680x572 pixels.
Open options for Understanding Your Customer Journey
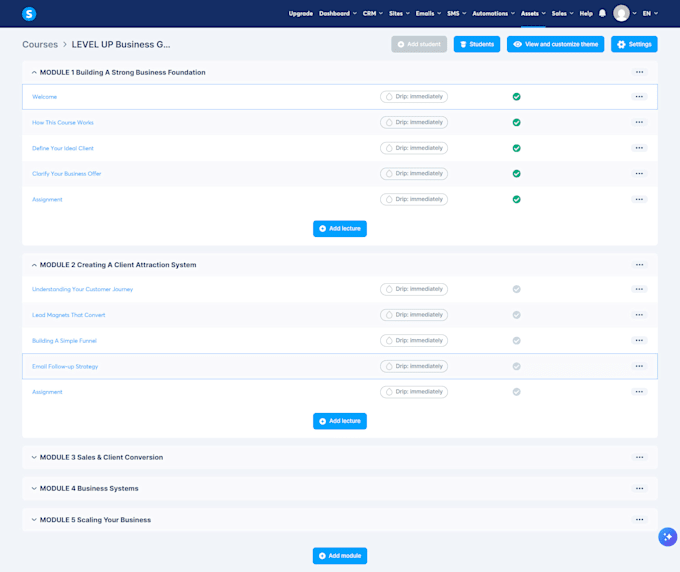pyautogui.click(x=639, y=289)
